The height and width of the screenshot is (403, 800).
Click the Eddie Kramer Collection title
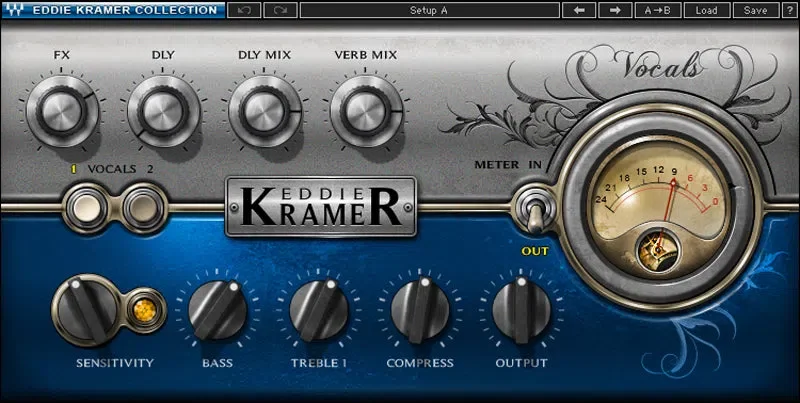(124, 10)
